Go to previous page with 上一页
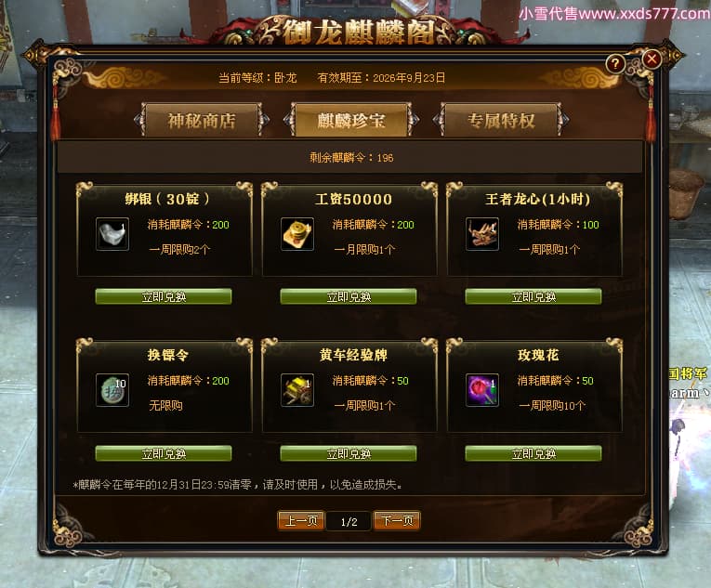This screenshot has height=588, width=711. click(x=301, y=520)
